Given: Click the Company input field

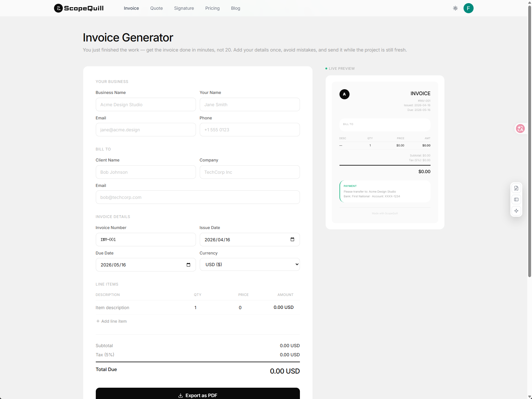Looking at the screenshot, I should pyautogui.click(x=250, y=172).
